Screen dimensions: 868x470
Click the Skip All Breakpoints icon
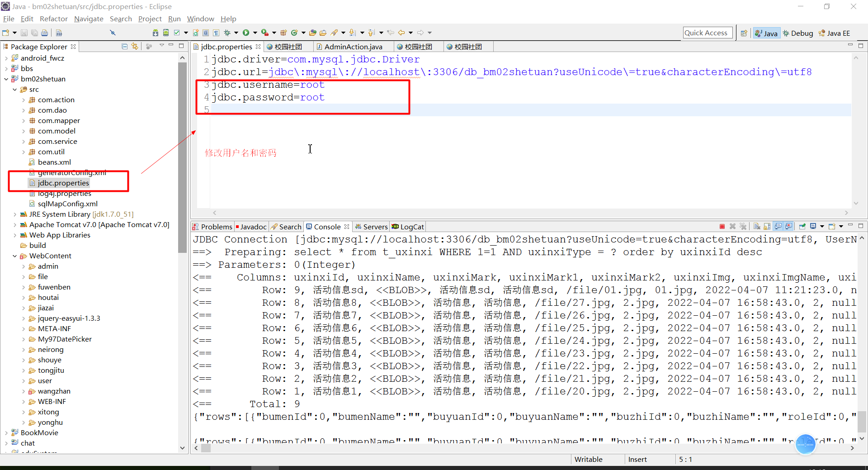[x=113, y=33]
